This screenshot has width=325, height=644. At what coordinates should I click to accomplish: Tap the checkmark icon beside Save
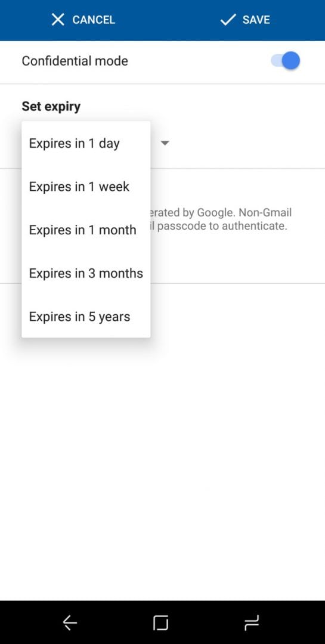pos(228,19)
